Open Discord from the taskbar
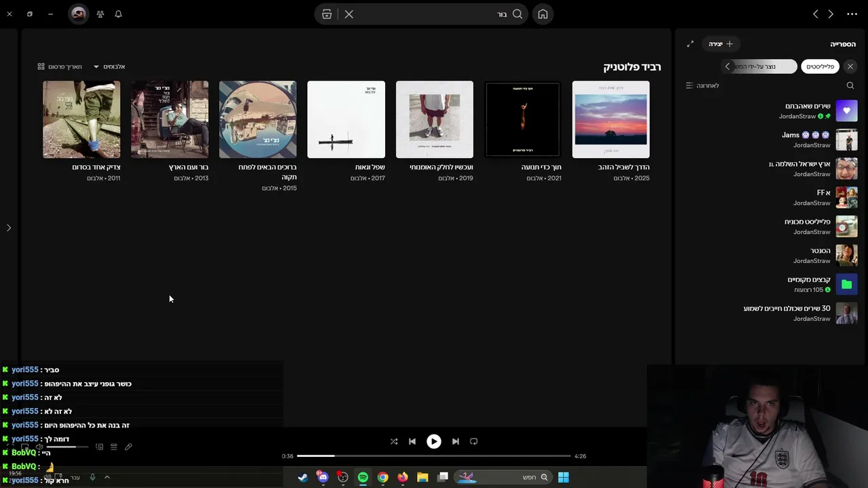The image size is (868, 488). (323, 477)
